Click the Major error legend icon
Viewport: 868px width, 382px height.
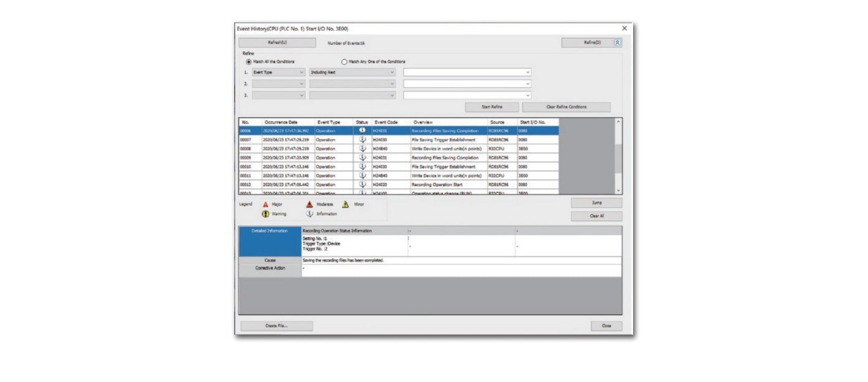click(265, 204)
